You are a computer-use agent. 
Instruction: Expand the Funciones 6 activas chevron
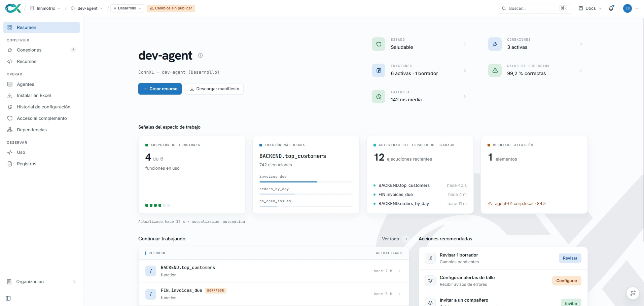(465, 70)
